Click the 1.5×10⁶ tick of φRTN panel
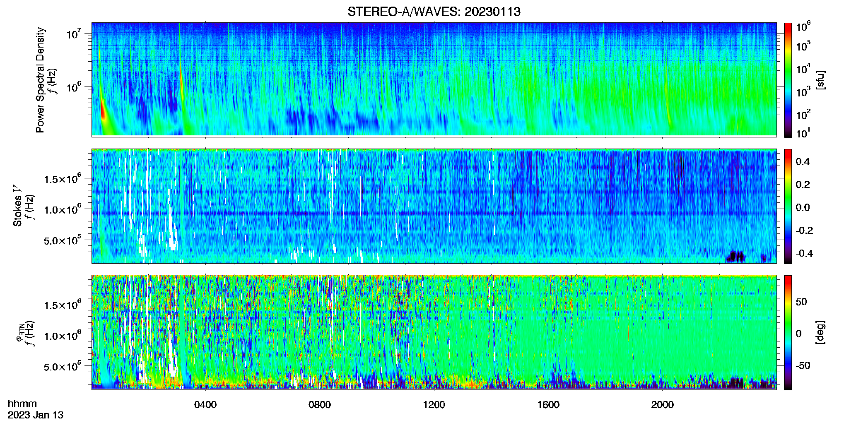The width and height of the screenshot is (868, 447). [x=63, y=305]
